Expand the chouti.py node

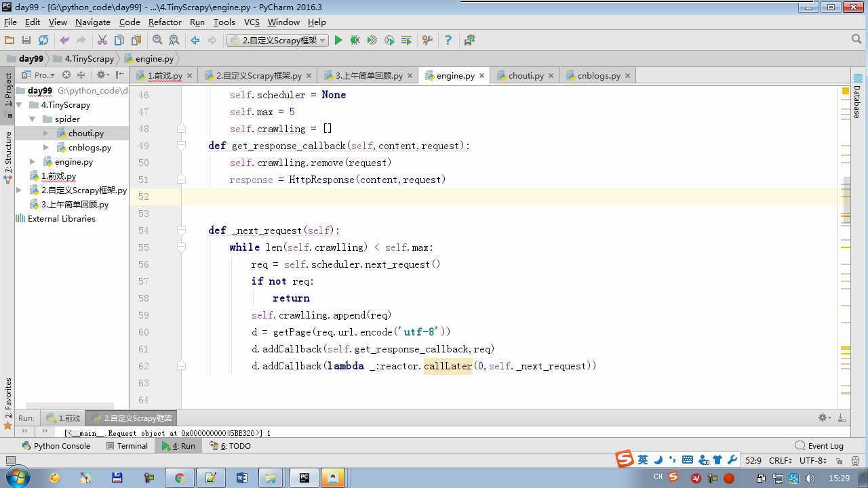[45, 134]
